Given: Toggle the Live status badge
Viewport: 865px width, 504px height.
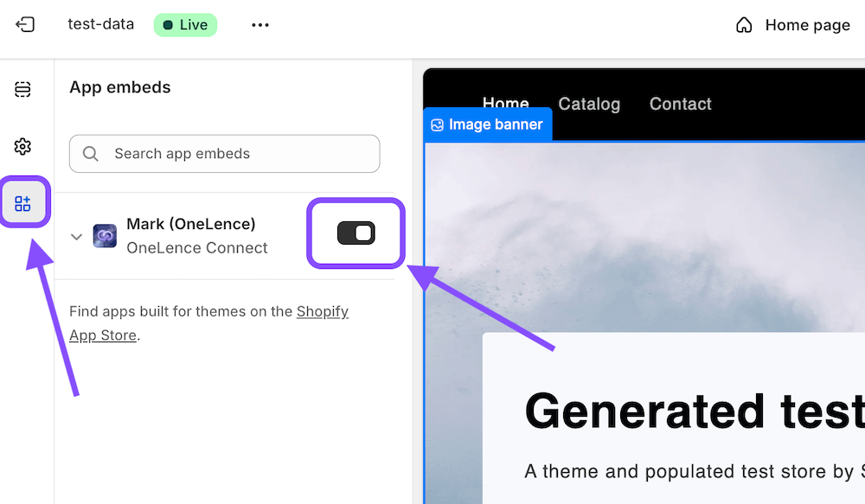Looking at the screenshot, I should click(x=185, y=25).
